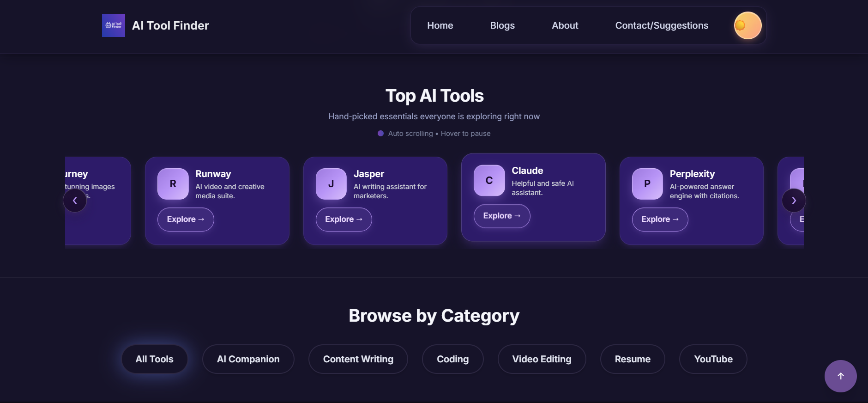The width and height of the screenshot is (868, 403).
Task: Select the AI Companion category
Action: tap(248, 359)
